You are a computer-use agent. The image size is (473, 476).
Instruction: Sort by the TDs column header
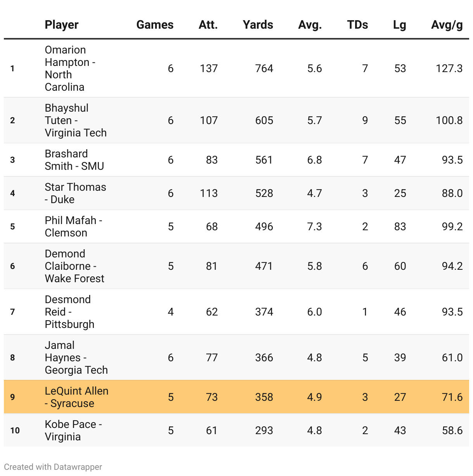coord(357,25)
